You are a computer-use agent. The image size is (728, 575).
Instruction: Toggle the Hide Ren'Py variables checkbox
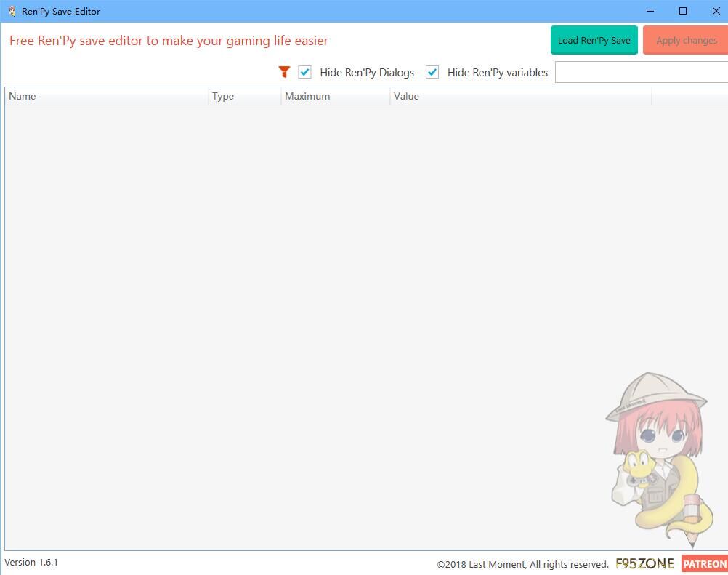click(432, 72)
